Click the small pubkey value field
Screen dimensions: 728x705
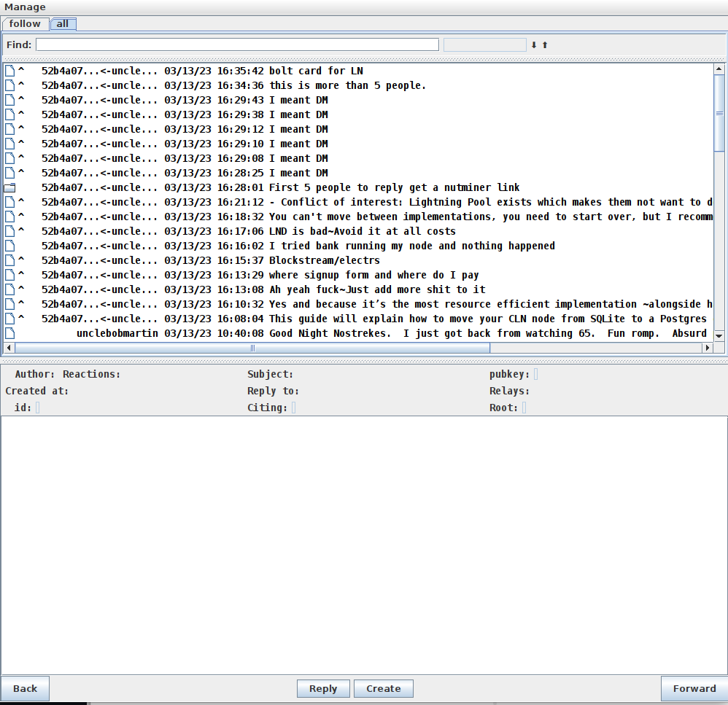pyautogui.click(x=535, y=374)
